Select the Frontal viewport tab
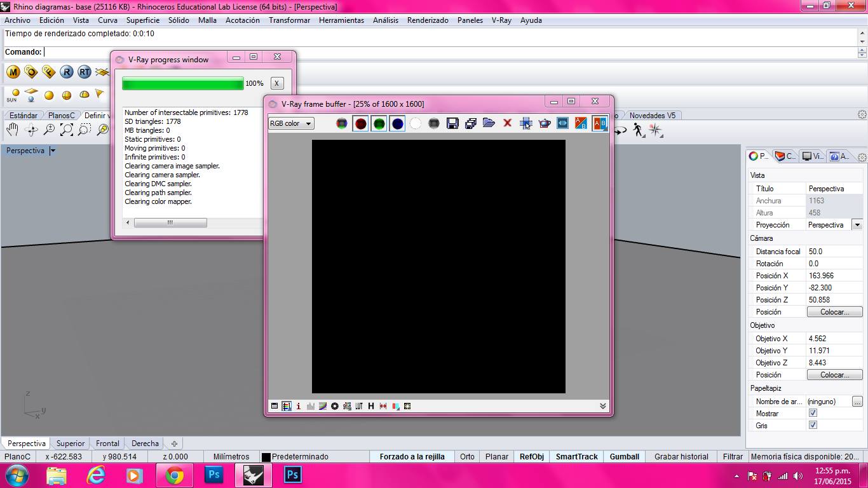Screen dimensions: 868x488 pyautogui.click(x=107, y=444)
